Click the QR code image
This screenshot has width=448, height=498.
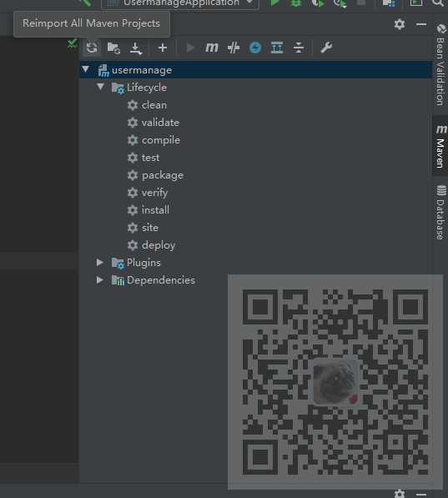click(x=335, y=382)
